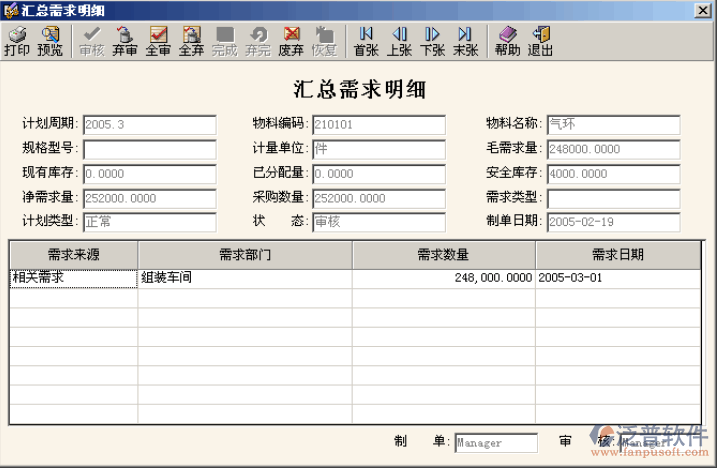Click the 需求日期 column header
Screen dimensions: 719x468
point(617,255)
